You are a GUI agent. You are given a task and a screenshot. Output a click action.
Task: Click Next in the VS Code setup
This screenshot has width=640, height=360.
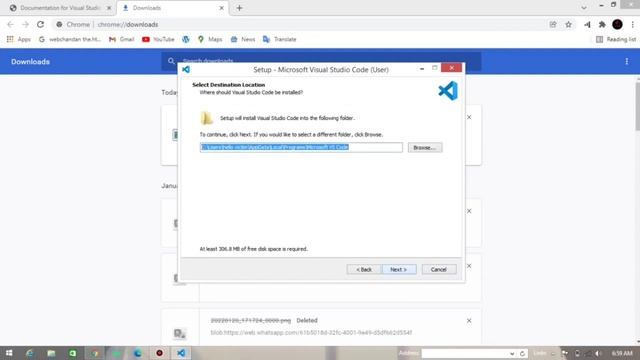coord(399,269)
